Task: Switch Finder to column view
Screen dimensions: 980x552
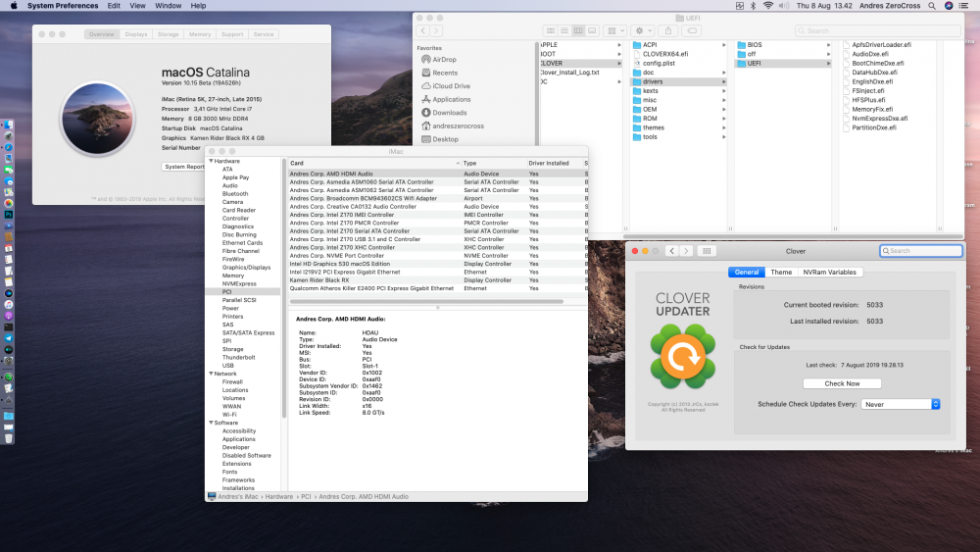Action: (x=578, y=30)
